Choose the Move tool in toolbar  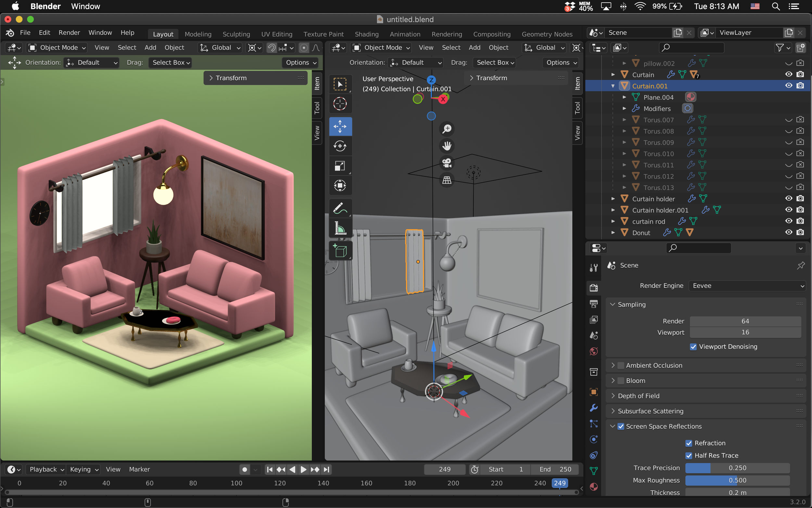click(x=340, y=126)
